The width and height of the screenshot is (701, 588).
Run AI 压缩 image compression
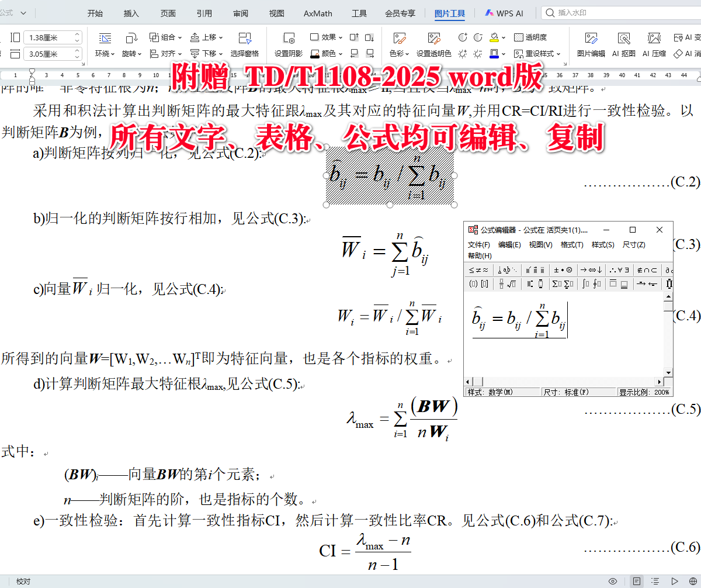(653, 44)
